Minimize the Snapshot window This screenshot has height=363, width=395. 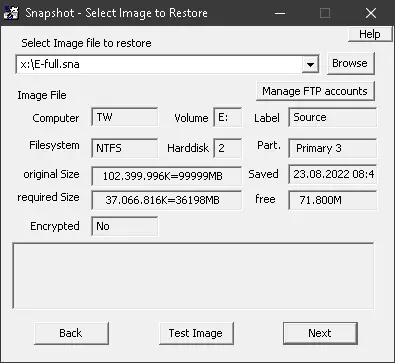280,13
